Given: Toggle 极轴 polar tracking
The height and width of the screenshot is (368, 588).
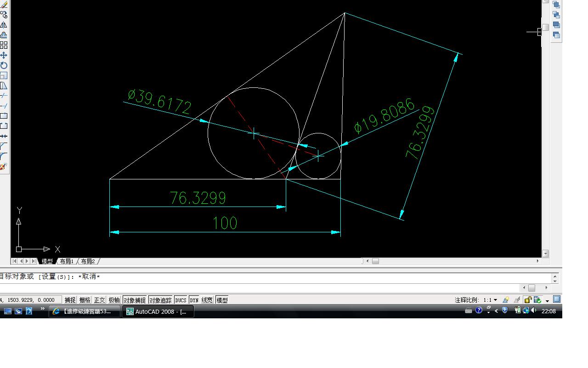Looking at the screenshot, I should tap(114, 300).
